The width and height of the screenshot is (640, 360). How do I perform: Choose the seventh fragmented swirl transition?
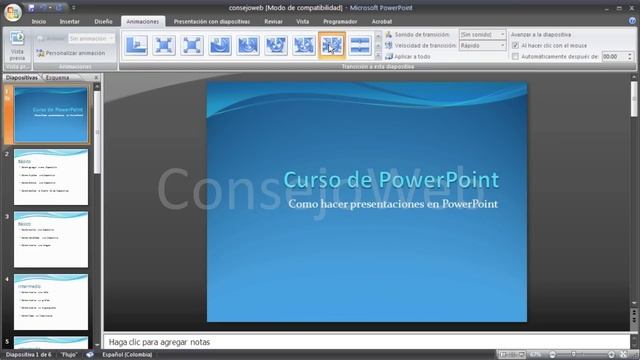(304, 45)
